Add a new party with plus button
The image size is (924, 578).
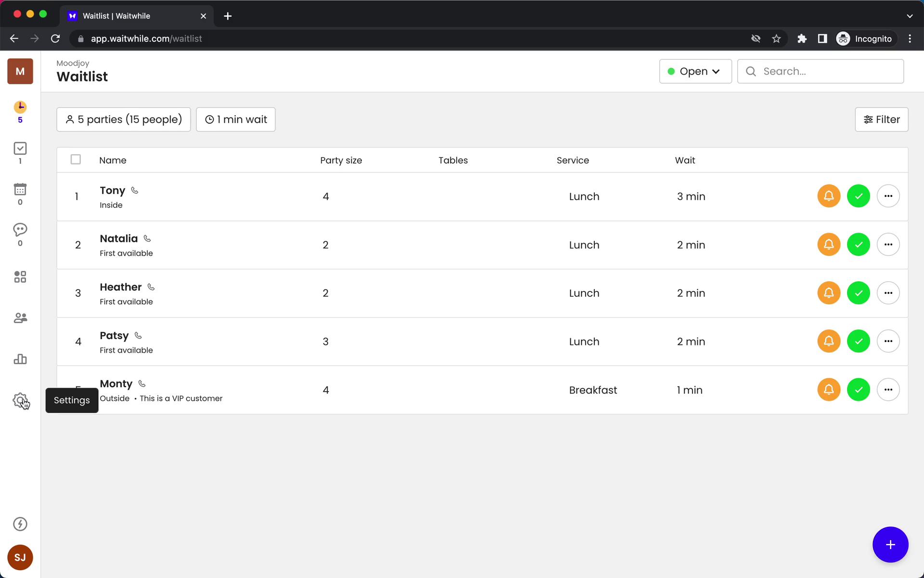(890, 545)
